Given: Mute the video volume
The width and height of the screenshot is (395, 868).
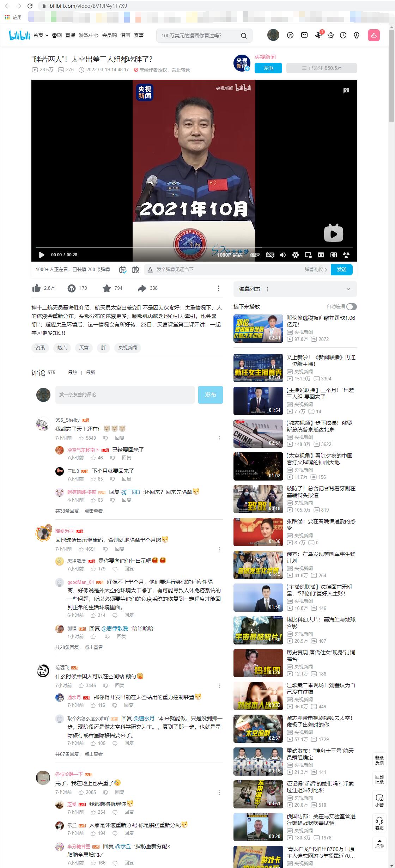Looking at the screenshot, I should (283, 255).
